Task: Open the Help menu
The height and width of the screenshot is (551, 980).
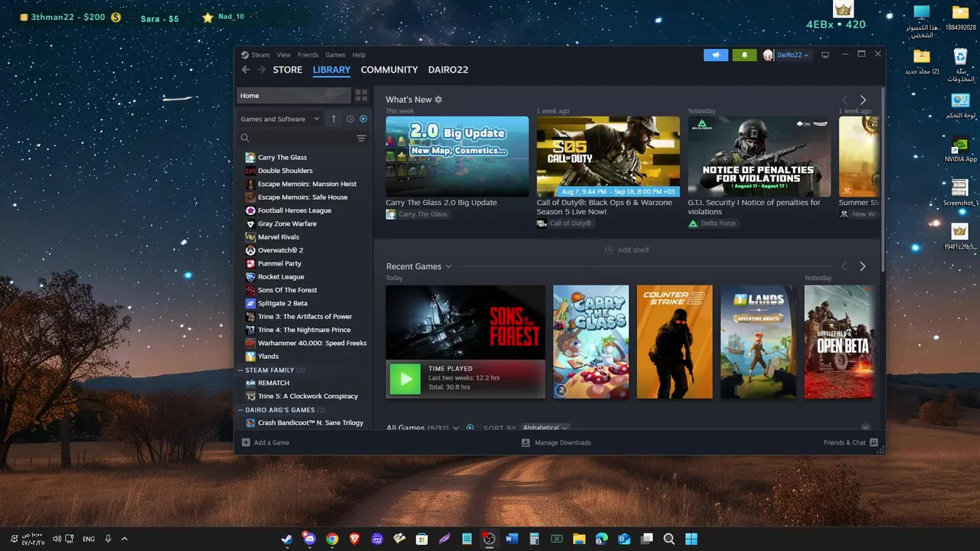Action: click(358, 55)
